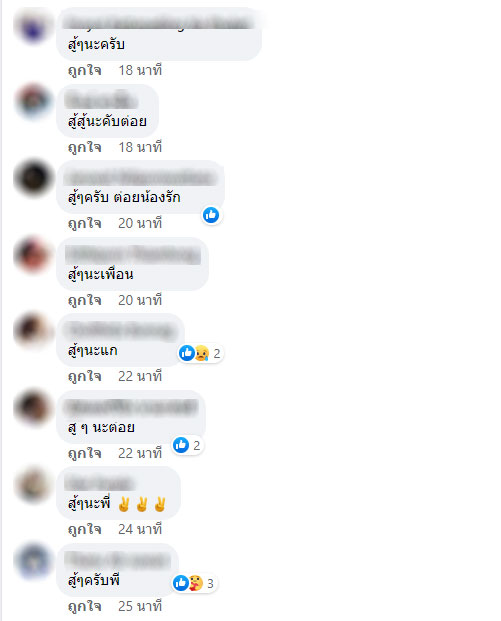Screen dimensions: 501x621
Task: Click ถูกใจ below the "สู้ๆนะแก" comment
Action: pyautogui.click(x=84, y=376)
